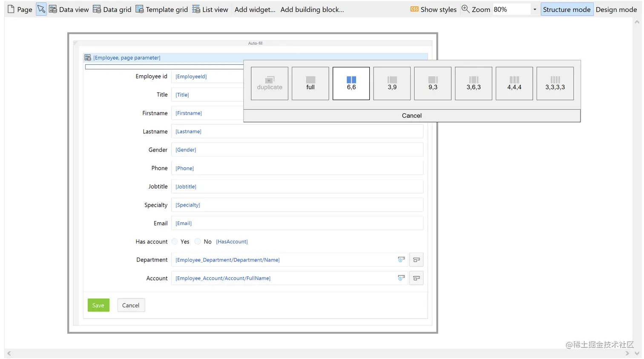Insert a Template grid widget
Image resolution: width=644 pixels, height=359 pixels.
[x=162, y=9]
